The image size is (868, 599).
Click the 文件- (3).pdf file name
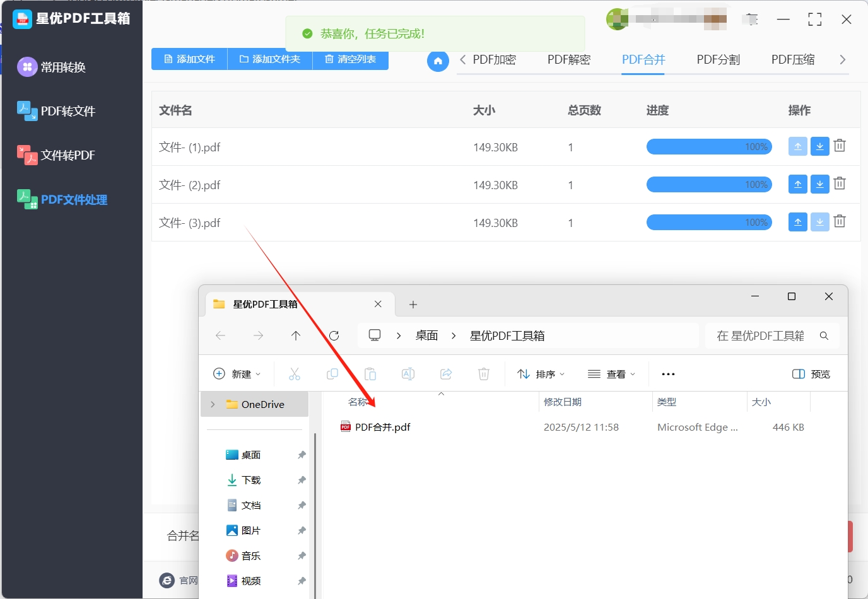(x=189, y=223)
